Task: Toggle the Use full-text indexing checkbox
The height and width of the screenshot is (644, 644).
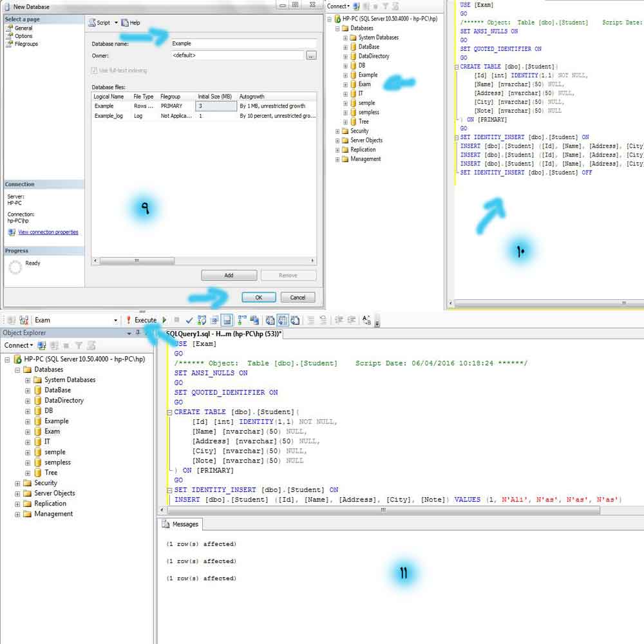Action: [x=95, y=70]
